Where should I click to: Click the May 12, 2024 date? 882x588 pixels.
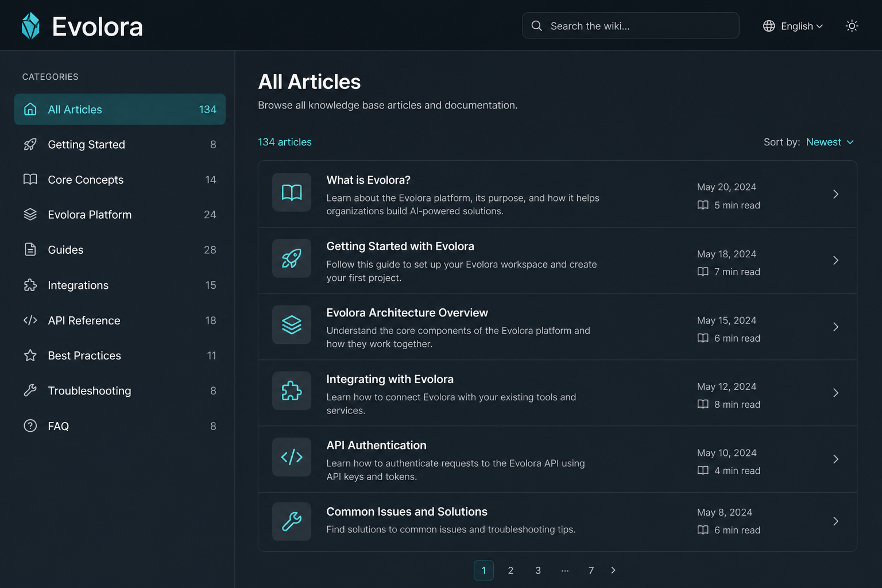pyautogui.click(x=726, y=386)
